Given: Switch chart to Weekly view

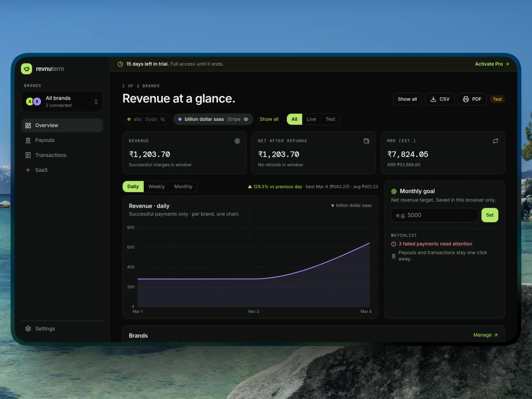Looking at the screenshot, I should pyautogui.click(x=156, y=187).
